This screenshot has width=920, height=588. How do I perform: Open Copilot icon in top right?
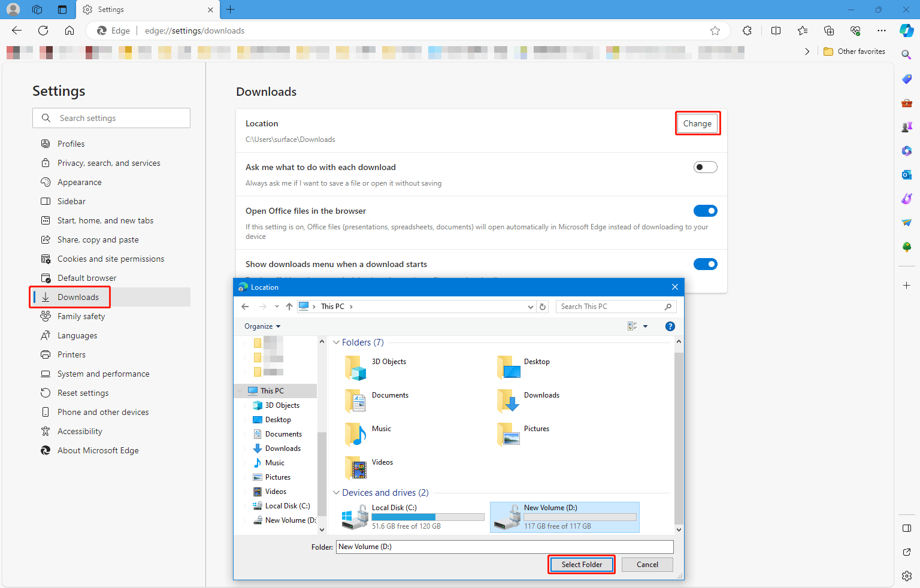906,31
